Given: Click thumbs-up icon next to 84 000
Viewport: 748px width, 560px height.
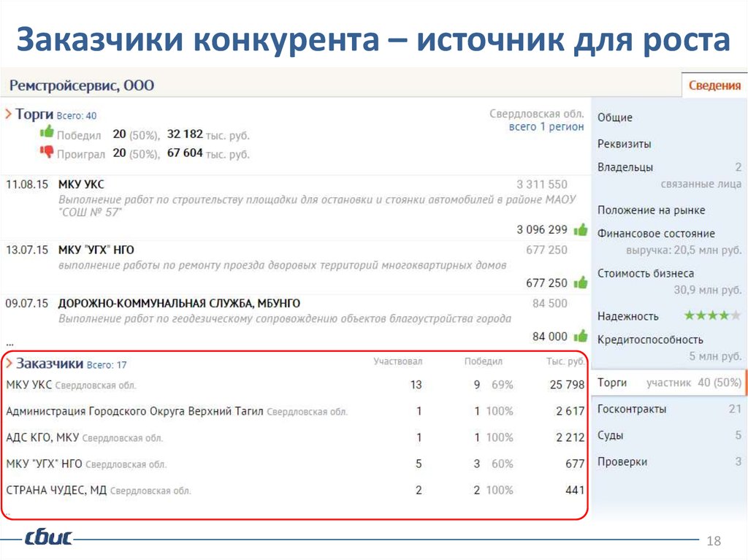Looking at the screenshot, I should (x=581, y=336).
